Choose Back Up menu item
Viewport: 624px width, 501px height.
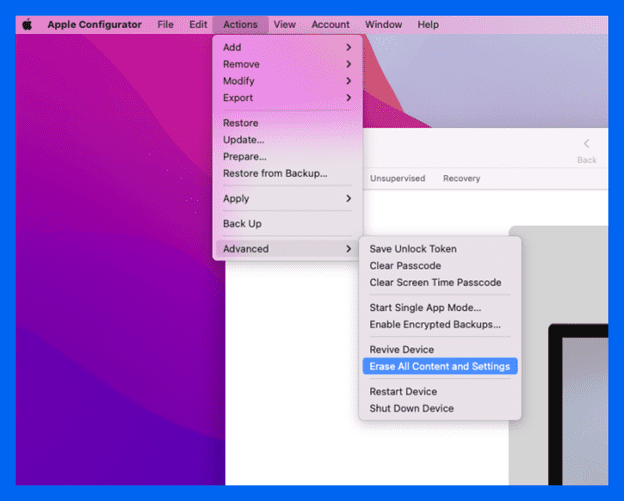(x=287, y=224)
